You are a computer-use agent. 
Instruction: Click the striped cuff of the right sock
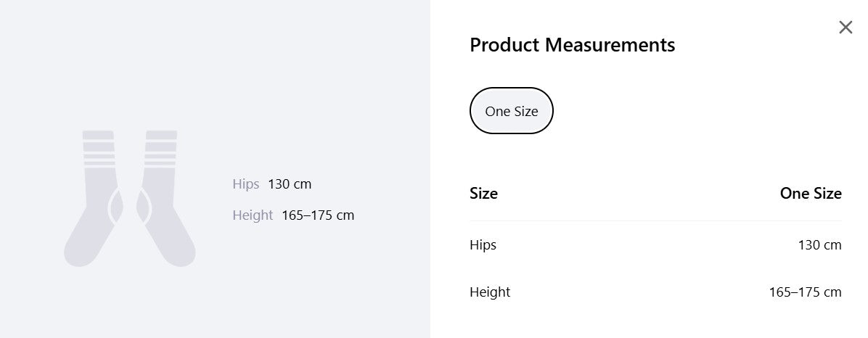pyautogui.click(x=161, y=148)
